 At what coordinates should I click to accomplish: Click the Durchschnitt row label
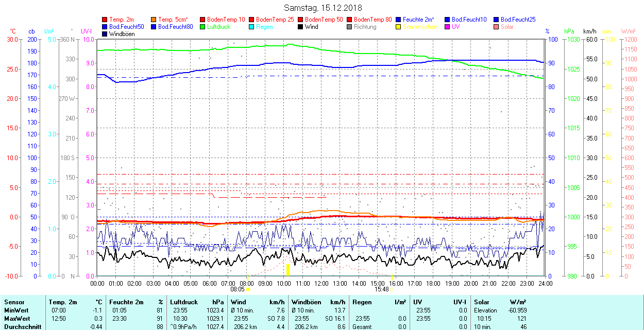click(21, 327)
